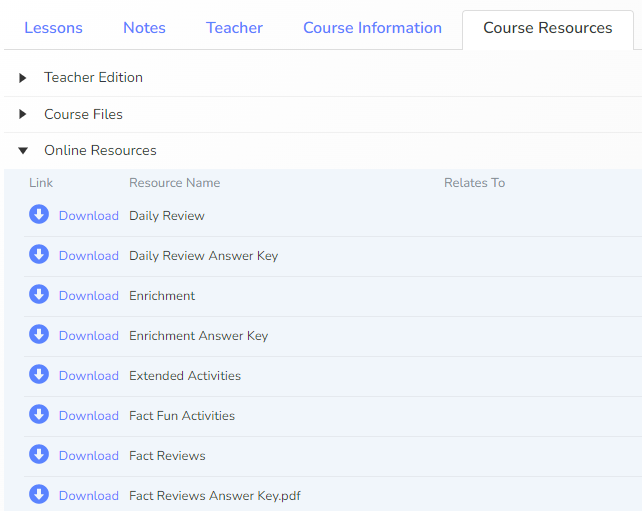Click download icon for Daily Review
Viewport: 642px width, 511px height.
coord(39,215)
